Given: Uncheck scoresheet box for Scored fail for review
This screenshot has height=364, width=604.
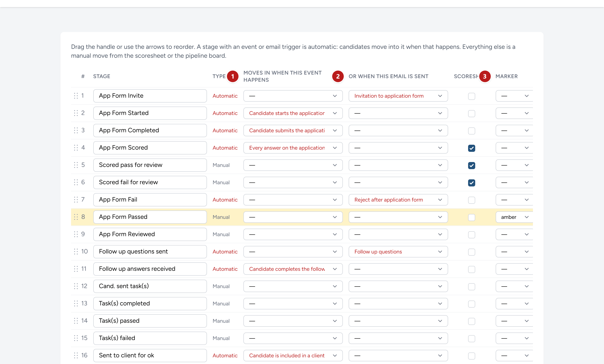Looking at the screenshot, I should pyautogui.click(x=471, y=183).
